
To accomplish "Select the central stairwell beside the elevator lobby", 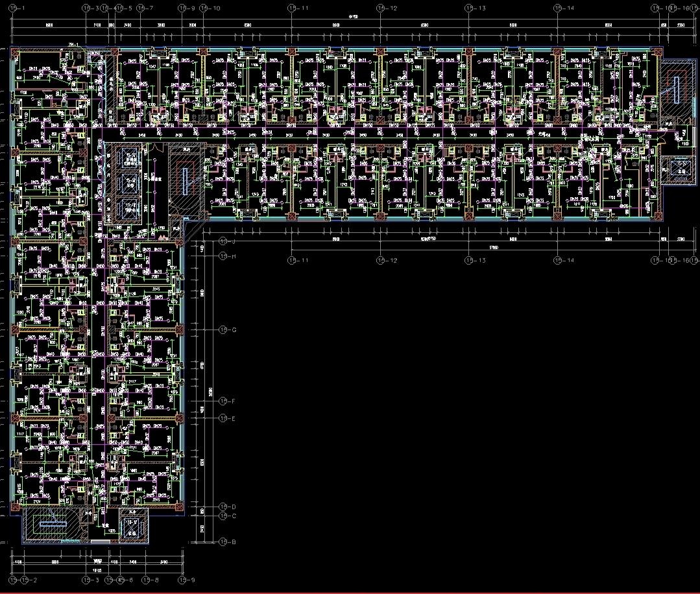I will [186, 180].
